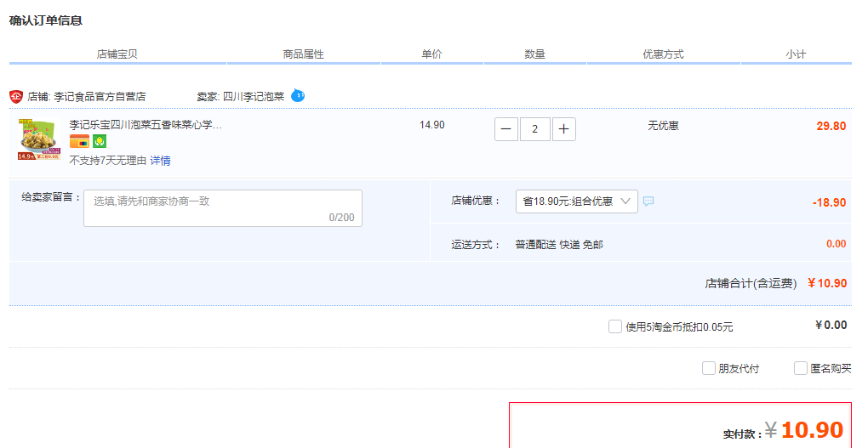Open 详情 link for return policy
This screenshot has height=448, width=868.
[x=160, y=161]
